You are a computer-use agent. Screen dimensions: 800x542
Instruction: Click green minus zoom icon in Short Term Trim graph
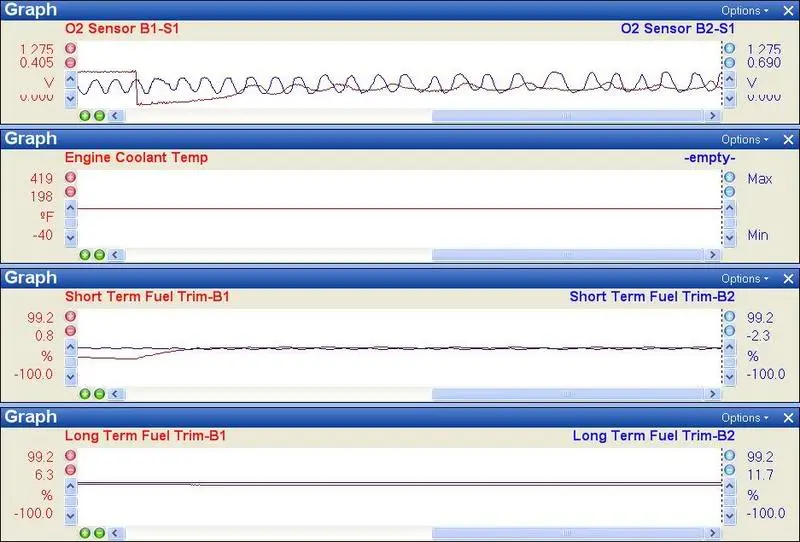(99, 394)
